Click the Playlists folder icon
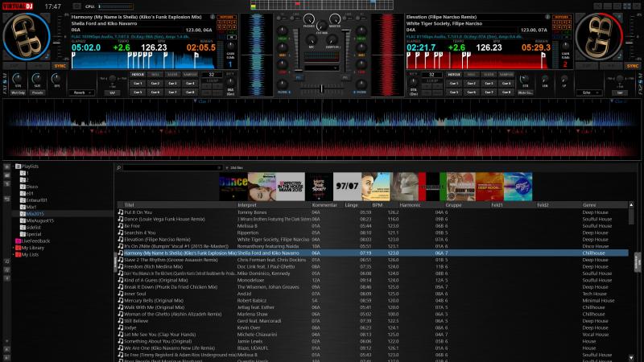This screenshot has width=644, height=362. click(x=18, y=167)
